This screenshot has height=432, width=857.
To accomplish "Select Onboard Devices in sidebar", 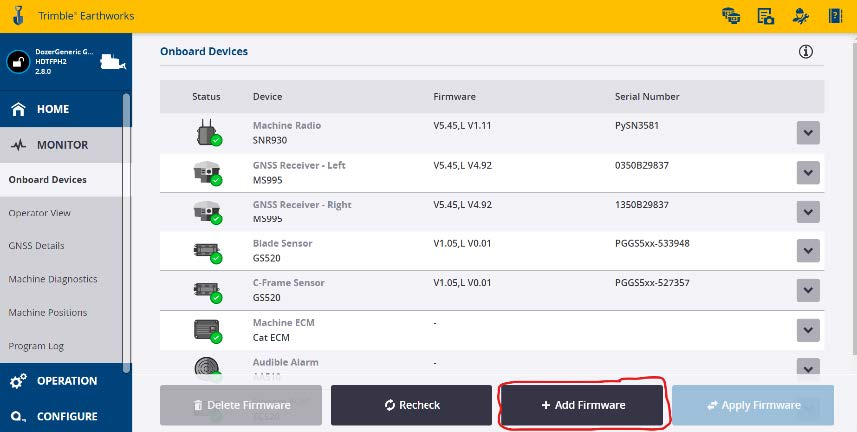I will (61, 180).
